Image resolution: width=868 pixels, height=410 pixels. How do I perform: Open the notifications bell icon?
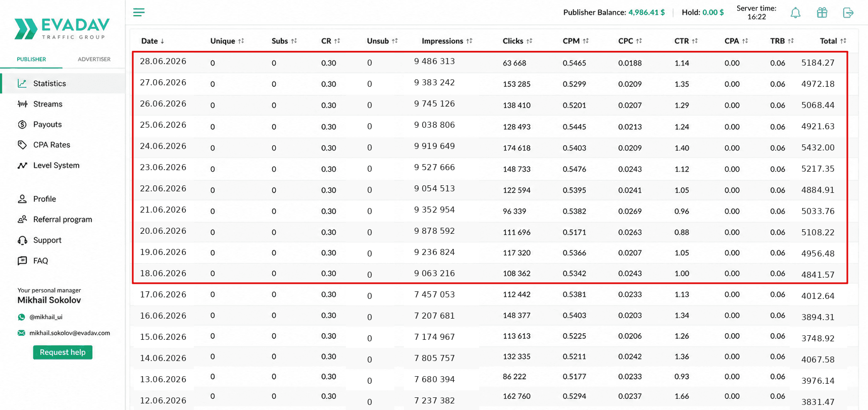(x=795, y=13)
